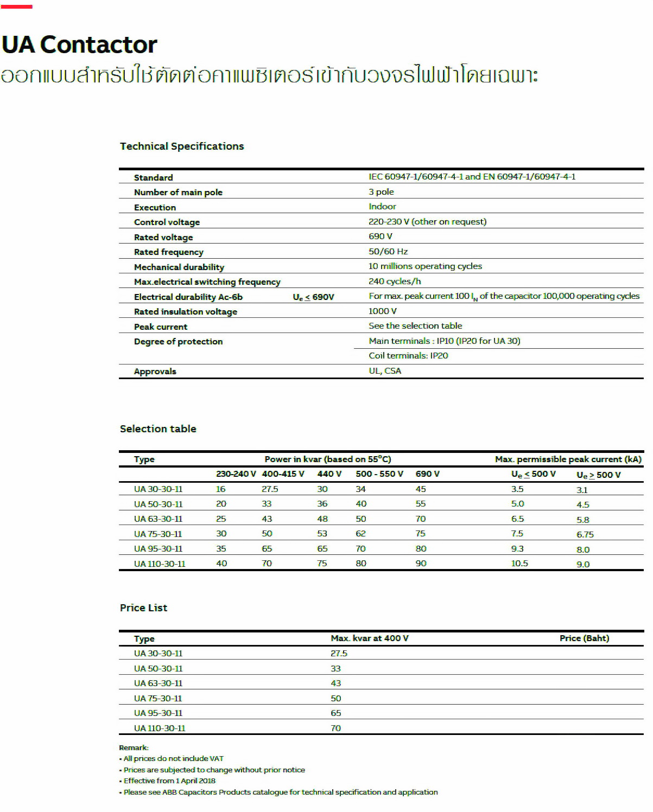Click the "Number of main pole" label
The width and height of the screenshot is (653, 812).
[x=178, y=192]
